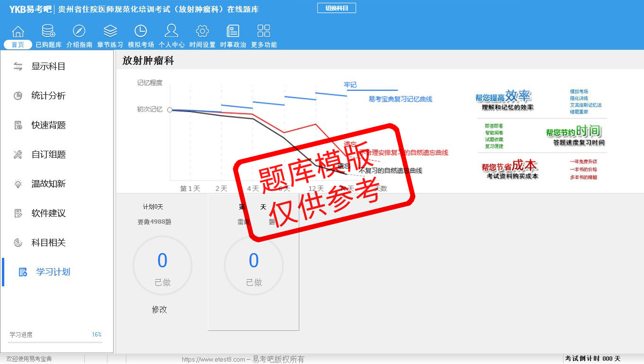644x364 pixels.
Task: Click the 切换科目 button
Action: pyautogui.click(x=336, y=8)
